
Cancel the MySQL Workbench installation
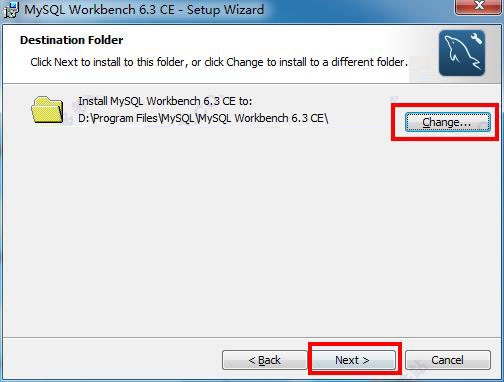point(448,360)
